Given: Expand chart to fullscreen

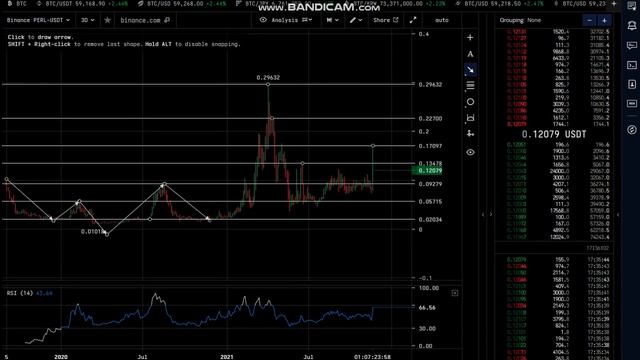Looking at the screenshot, I should 413,20.
